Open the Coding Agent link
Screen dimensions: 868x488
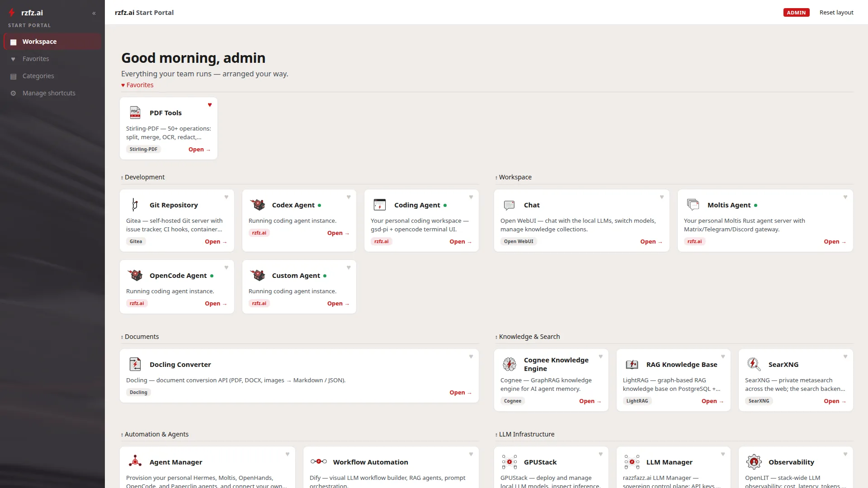click(x=461, y=242)
